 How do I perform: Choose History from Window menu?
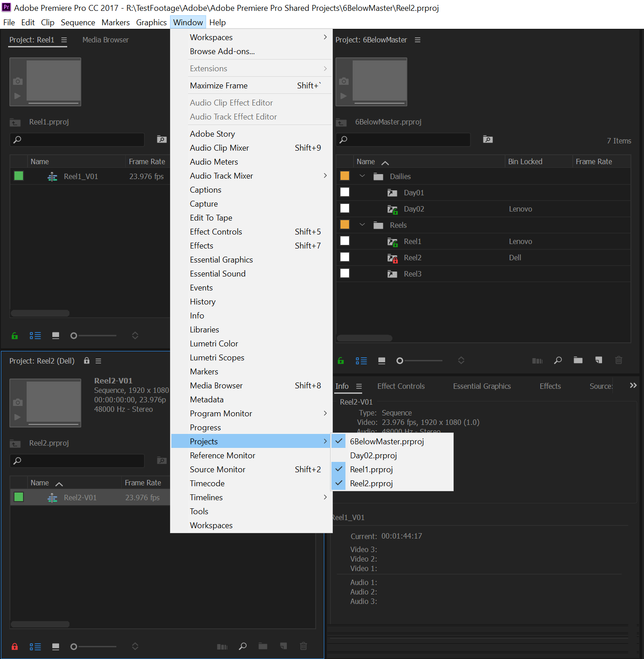[x=252, y=302]
